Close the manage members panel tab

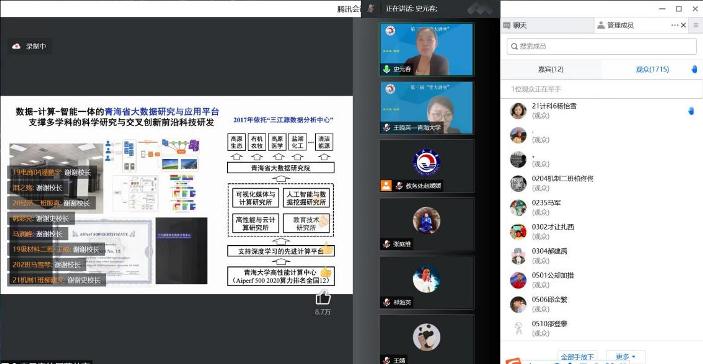point(684,26)
